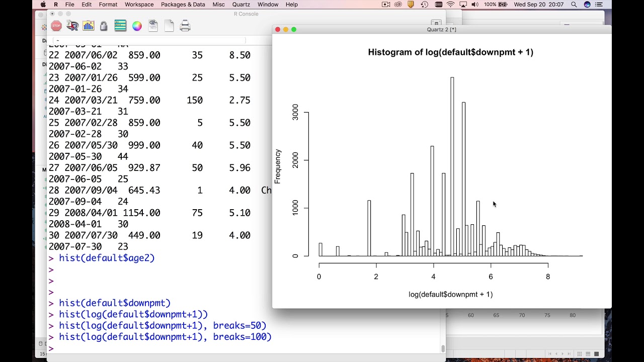644x362 pixels.
Task: Click the histogram title in Quartz window
Action: [x=450, y=52]
